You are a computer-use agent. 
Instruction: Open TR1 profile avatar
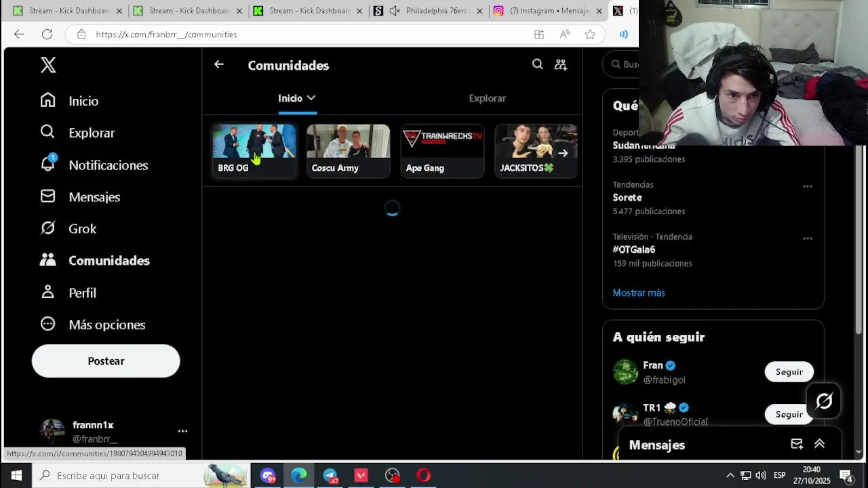tap(625, 414)
